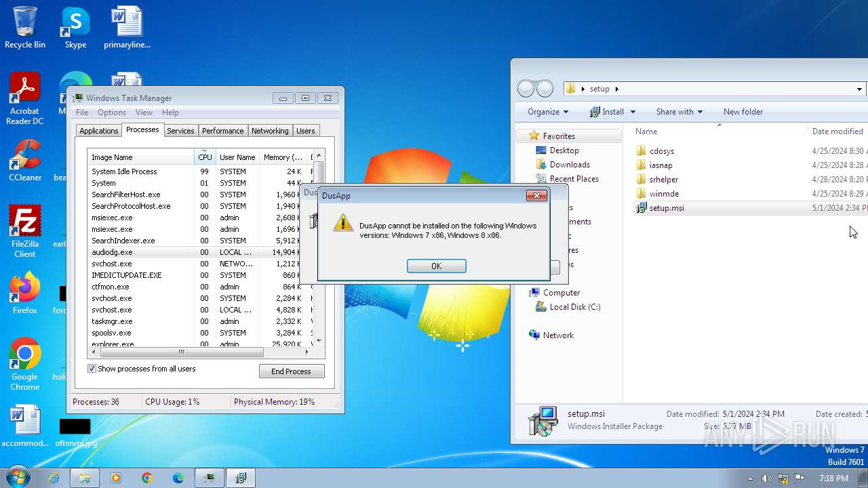Launch the Skype desktop shortcut
Image resolution: width=868 pixels, height=488 pixels.
tap(75, 28)
